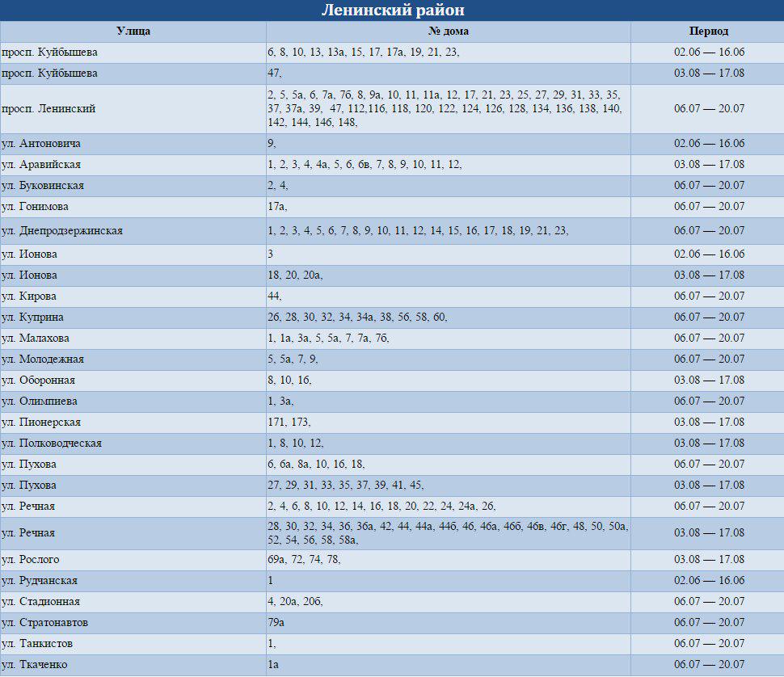
Task: Select 'ул. Буковинская' street name
Action: pos(43,185)
